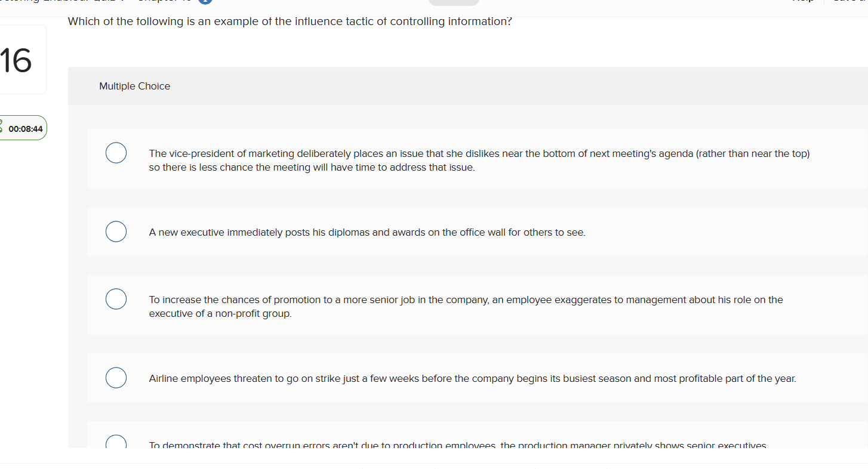Image resolution: width=868 pixels, height=469 pixels.
Task: Choose the diplomas and awards radio option
Action: pyautogui.click(x=116, y=232)
